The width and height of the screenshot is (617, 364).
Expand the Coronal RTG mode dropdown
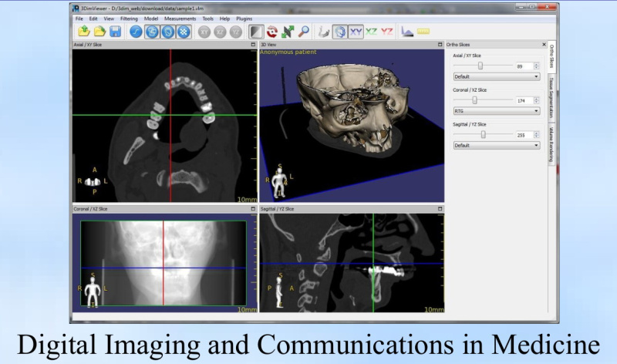[x=497, y=110]
